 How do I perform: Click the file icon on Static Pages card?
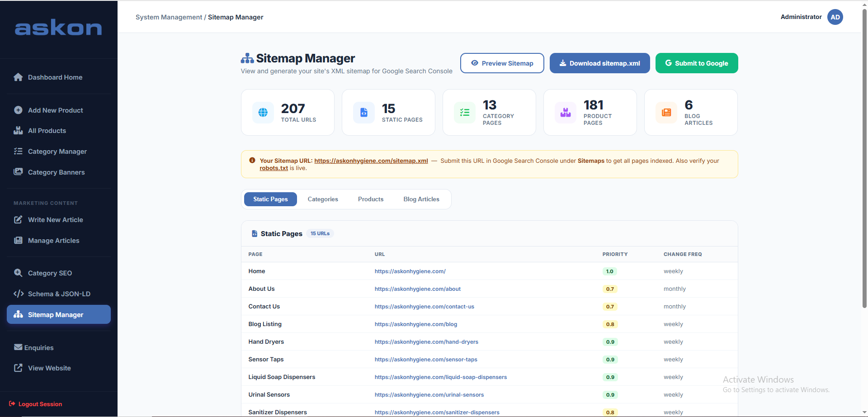[364, 113]
